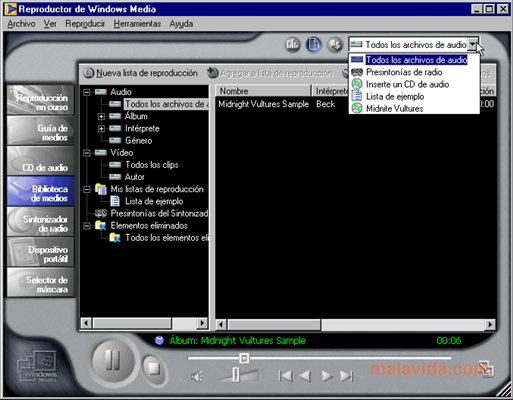Screen dimensions: 513x400
Task: Skip to the next track
Action: 346,376
